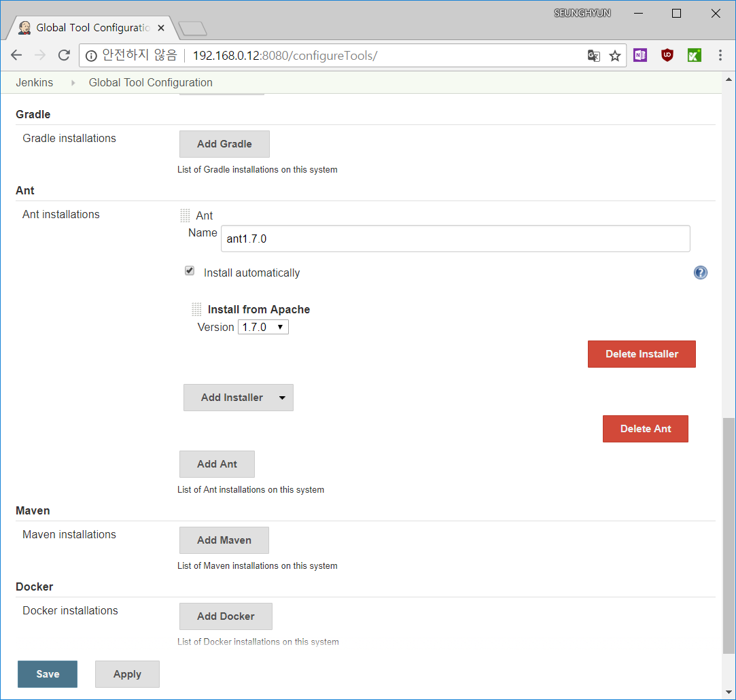Click the Add Docker button
The image size is (736, 700).
[226, 616]
